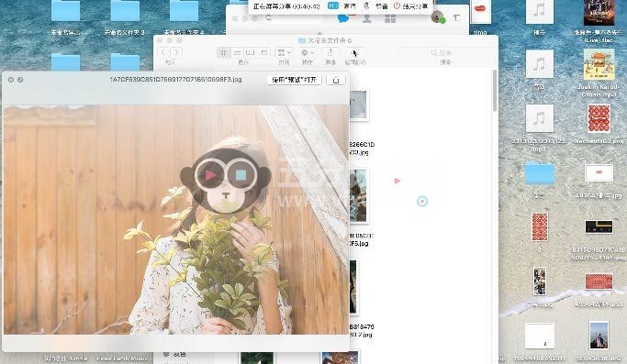
Task: Select WechatIMG3.png desktop file
Action: (x=599, y=118)
